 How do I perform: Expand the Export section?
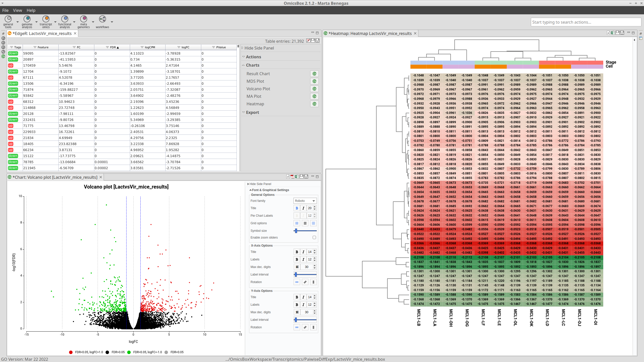(x=252, y=112)
